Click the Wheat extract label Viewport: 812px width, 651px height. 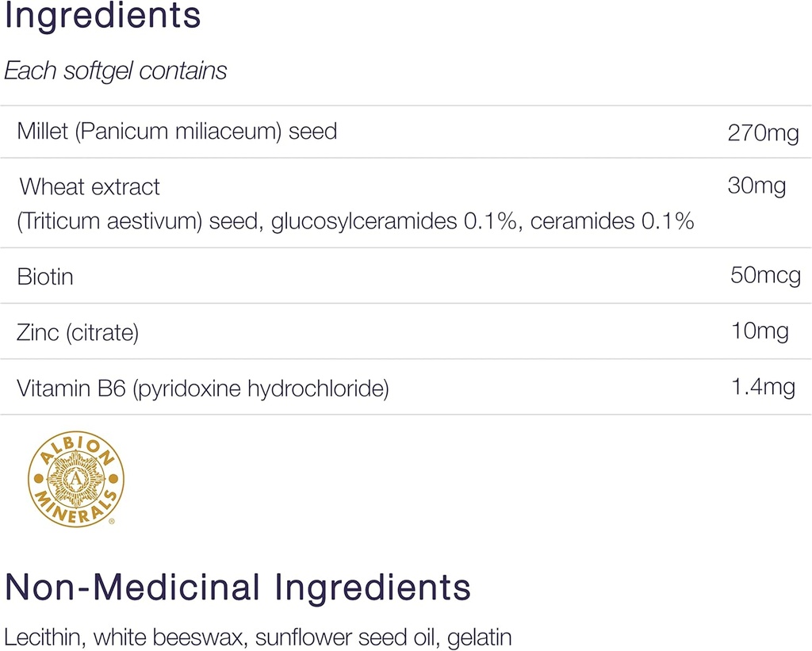click(90, 187)
